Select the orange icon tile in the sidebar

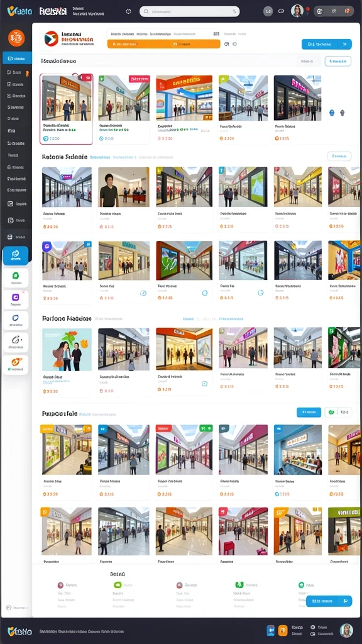coord(16,364)
